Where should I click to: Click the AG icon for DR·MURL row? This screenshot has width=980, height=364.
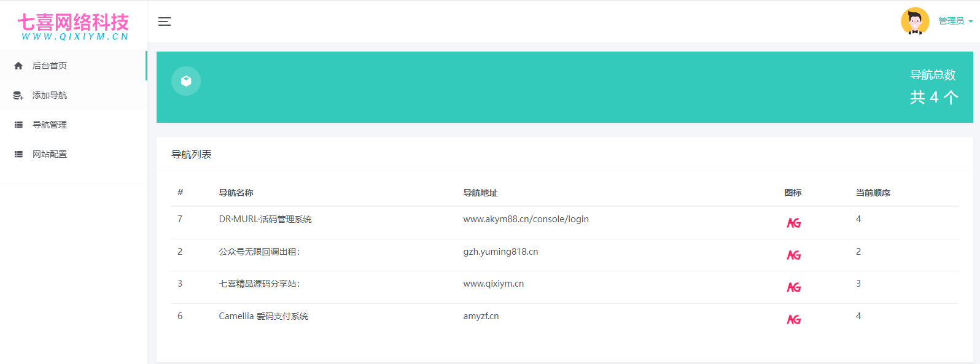793,223
